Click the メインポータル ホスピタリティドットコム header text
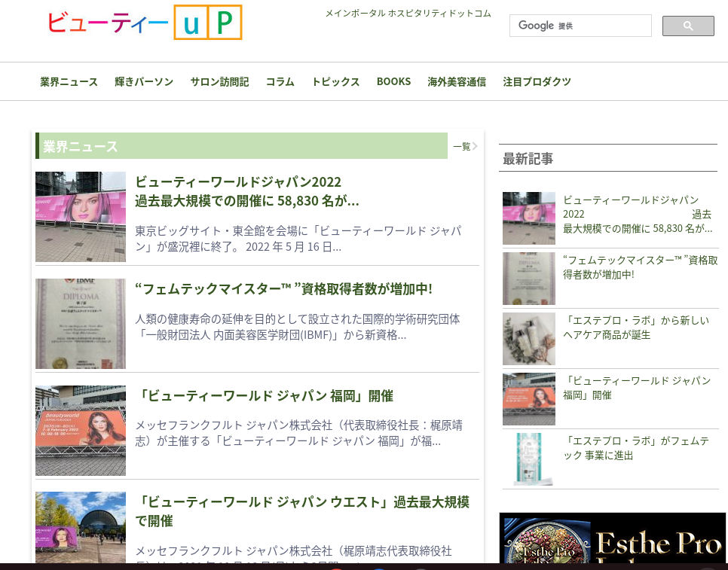Viewport: 728px width, 570px height. click(408, 14)
